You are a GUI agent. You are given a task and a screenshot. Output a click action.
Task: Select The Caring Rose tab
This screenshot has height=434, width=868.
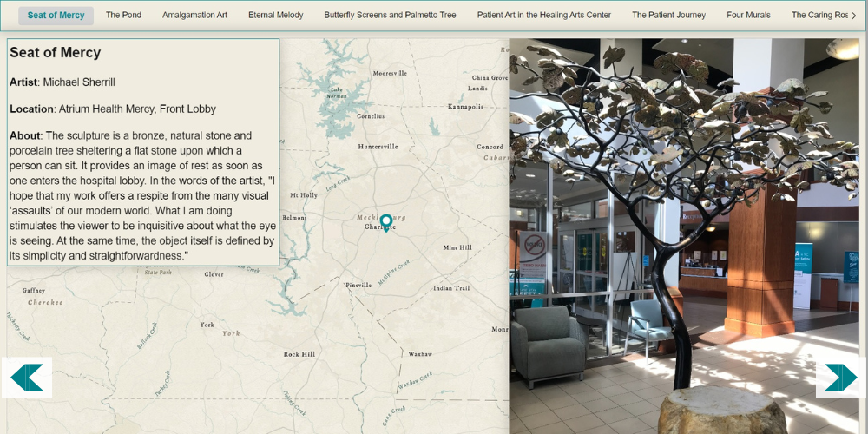pos(819,16)
